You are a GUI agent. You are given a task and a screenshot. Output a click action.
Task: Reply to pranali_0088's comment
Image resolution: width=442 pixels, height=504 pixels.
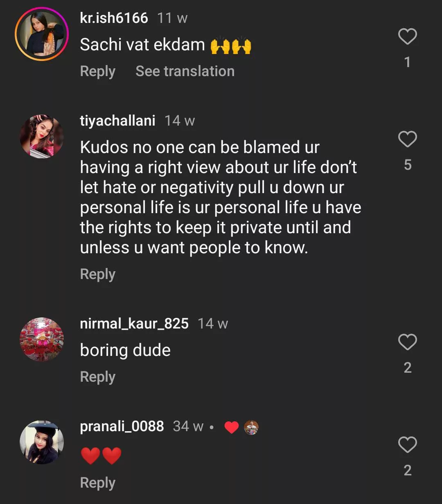97,483
